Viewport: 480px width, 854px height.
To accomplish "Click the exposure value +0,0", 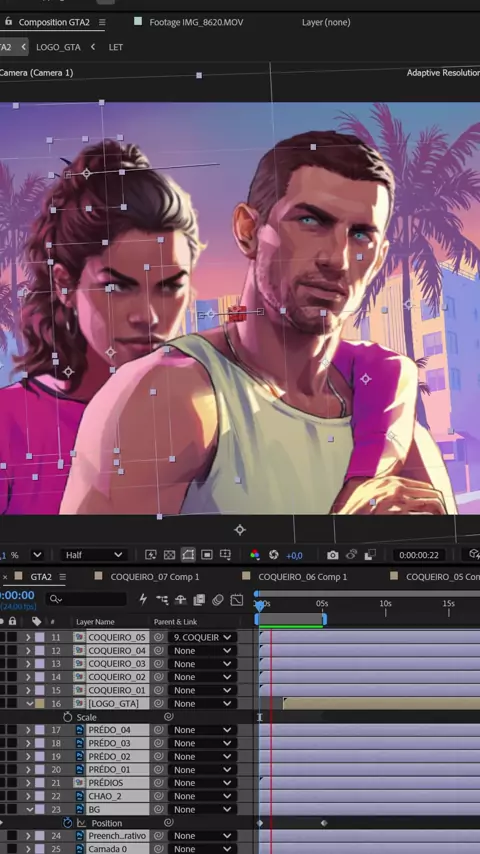I will coord(294,556).
